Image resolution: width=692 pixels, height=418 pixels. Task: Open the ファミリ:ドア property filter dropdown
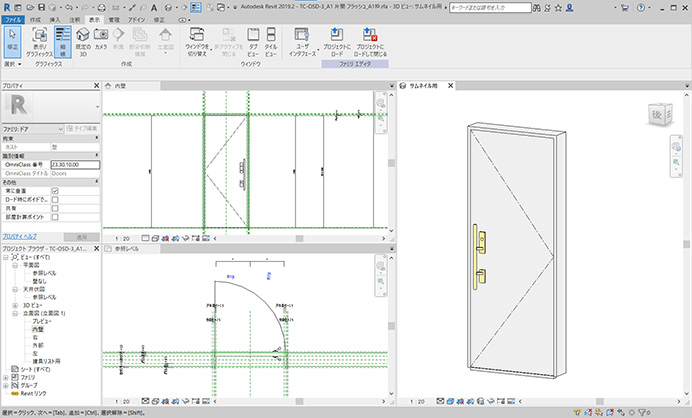pyautogui.click(x=33, y=129)
